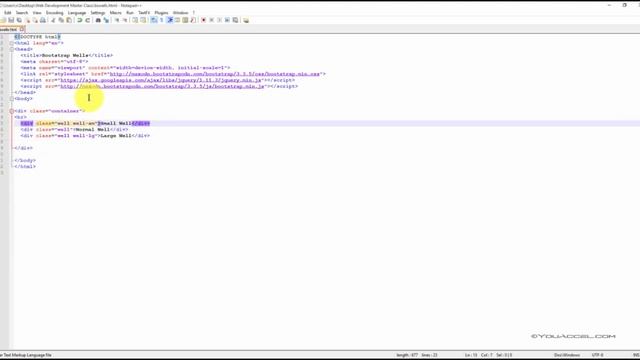Toggle indent guide toolbar button
This screenshot has width=640, height=360.
click(169, 20)
